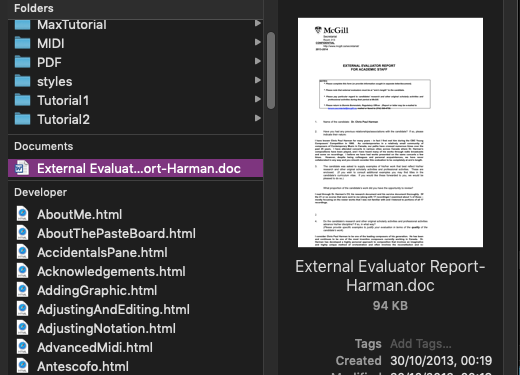Click the Acknowledgements.html file icon
The image size is (520, 375).
click(22, 271)
